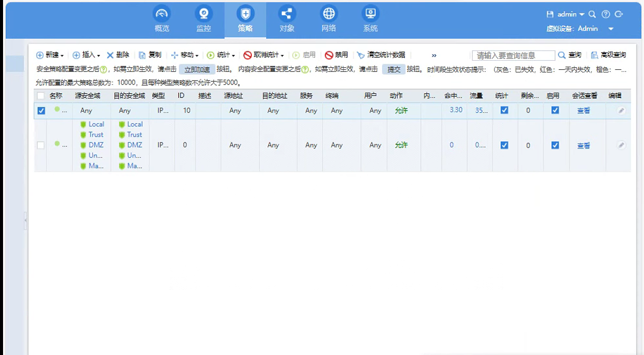Viewport: 644px width, 355px height.
Task: Click the logout icon in top right
Action: pyautogui.click(x=619, y=14)
